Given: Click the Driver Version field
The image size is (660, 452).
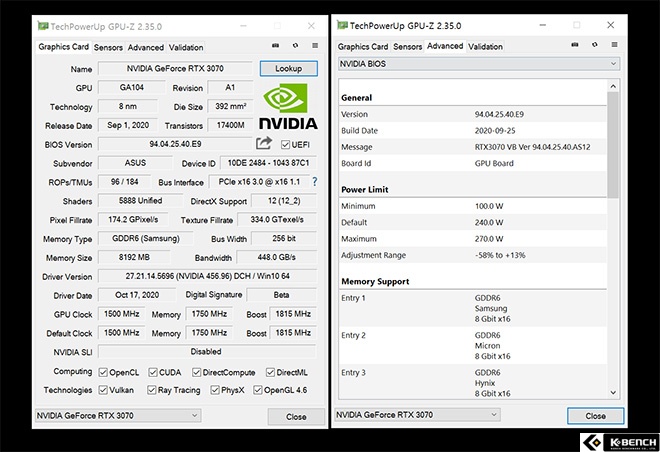Looking at the screenshot, I should pos(208,276).
